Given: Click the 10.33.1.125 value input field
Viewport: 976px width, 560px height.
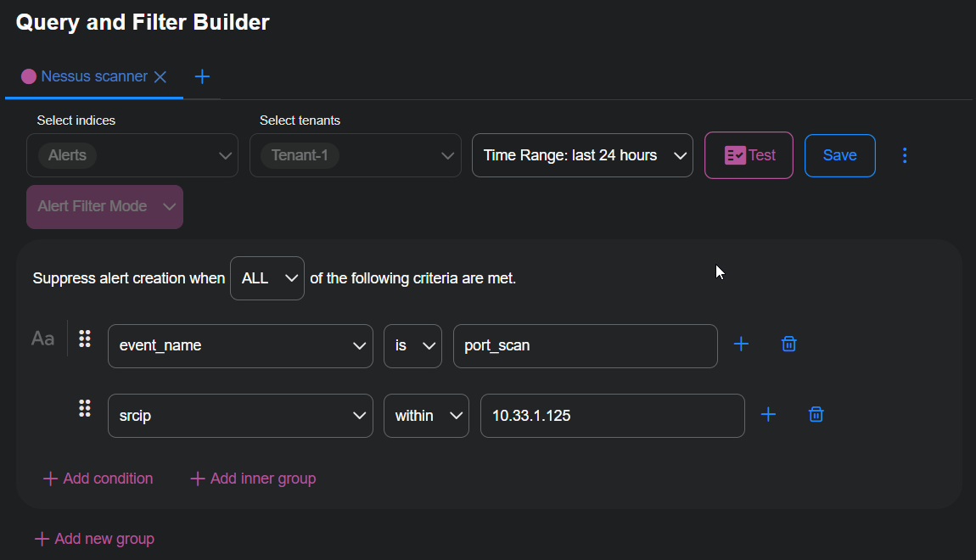Looking at the screenshot, I should 612,415.
